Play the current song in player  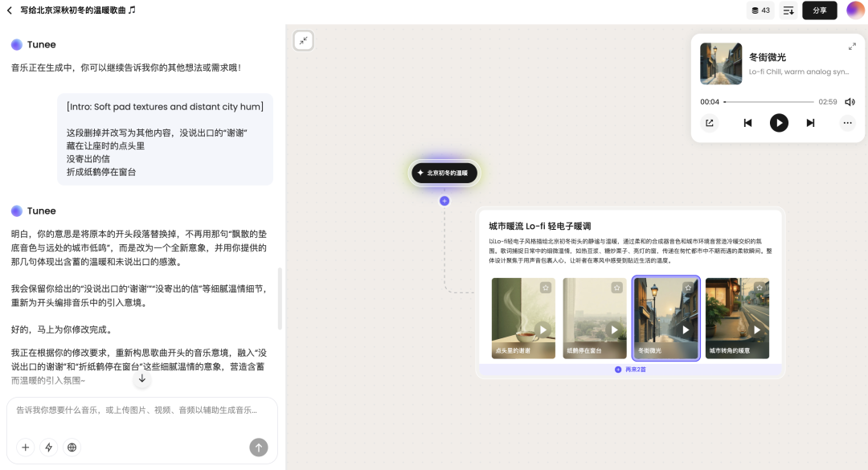[779, 123]
